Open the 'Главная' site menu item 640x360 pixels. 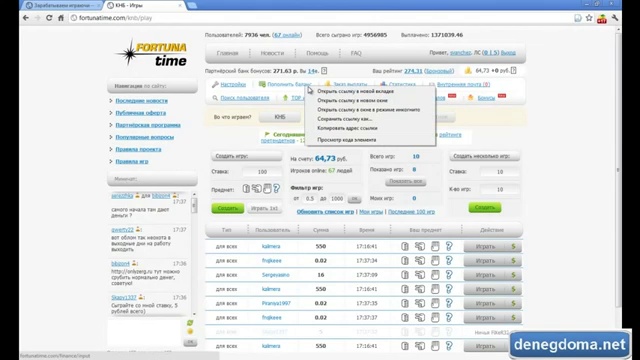pos(227,53)
